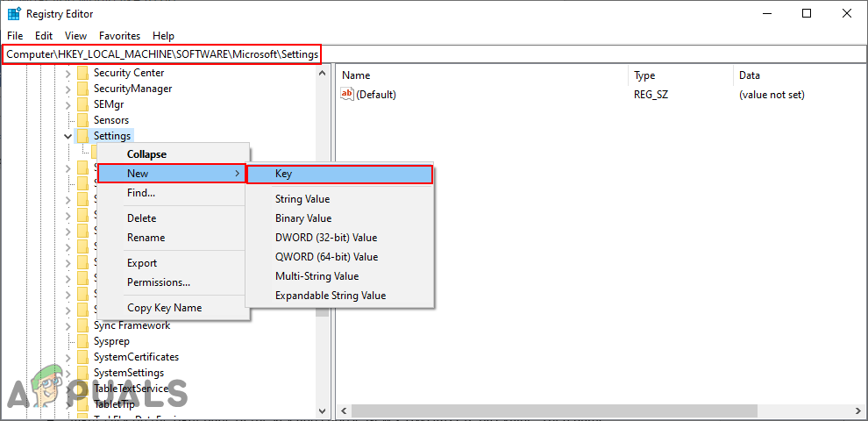Select DWORD (32-bit) Value
868x421 pixels.
coord(339,238)
